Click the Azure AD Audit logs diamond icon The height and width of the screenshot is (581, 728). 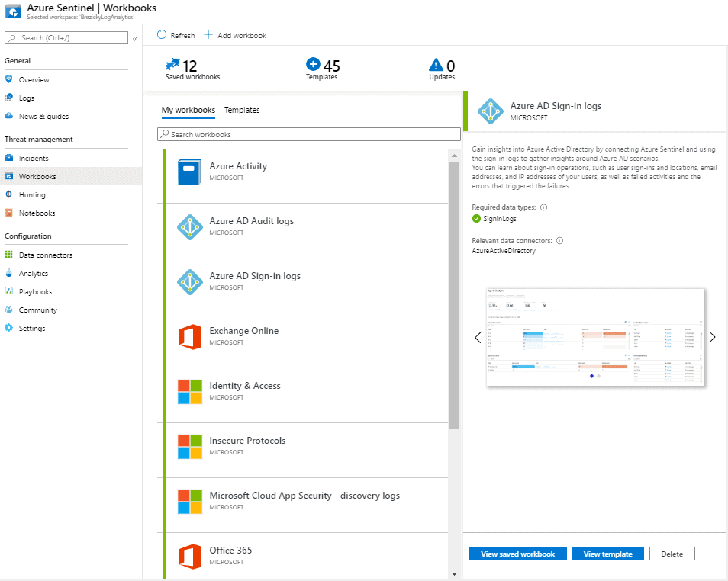pyautogui.click(x=190, y=227)
